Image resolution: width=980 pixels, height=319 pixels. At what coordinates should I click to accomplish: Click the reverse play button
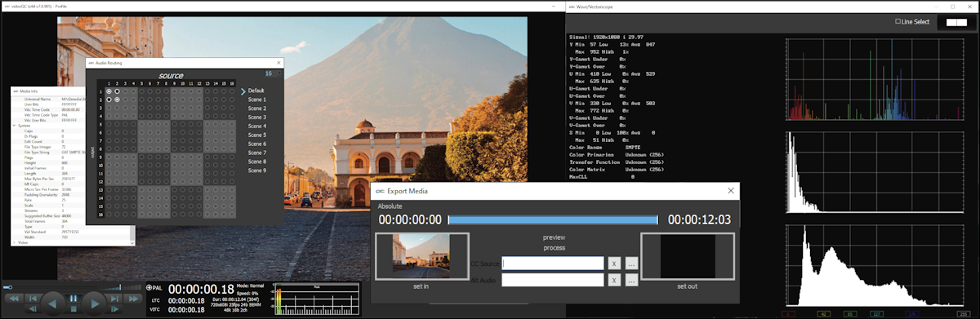pos(52,304)
